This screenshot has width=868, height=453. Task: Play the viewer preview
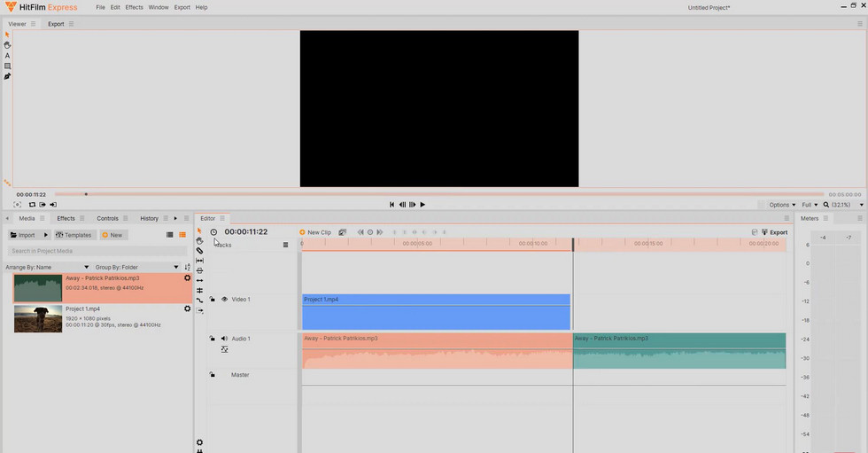tap(423, 205)
